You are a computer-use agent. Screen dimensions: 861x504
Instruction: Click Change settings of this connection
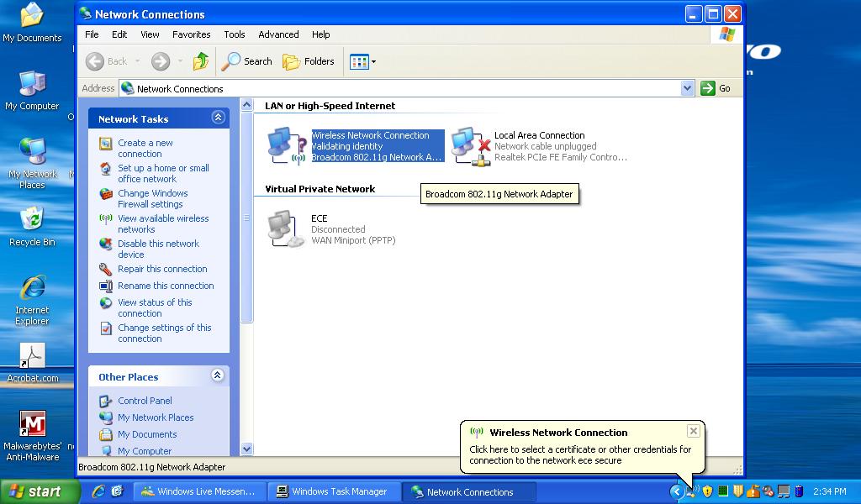(164, 333)
